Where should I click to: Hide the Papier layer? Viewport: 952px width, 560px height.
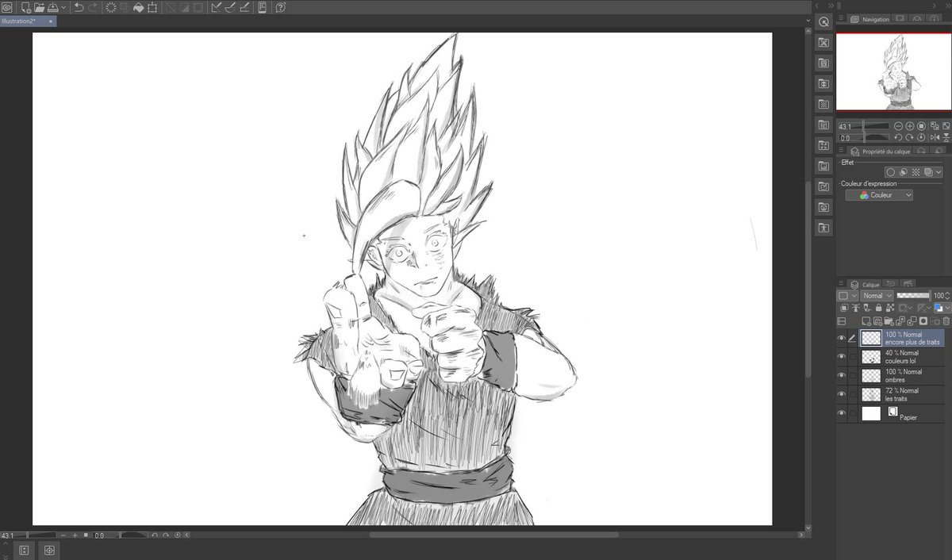click(842, 413)
